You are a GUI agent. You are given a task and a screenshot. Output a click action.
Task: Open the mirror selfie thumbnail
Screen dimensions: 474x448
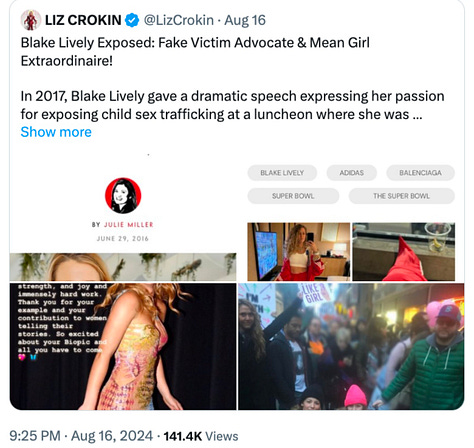(299, 252)
